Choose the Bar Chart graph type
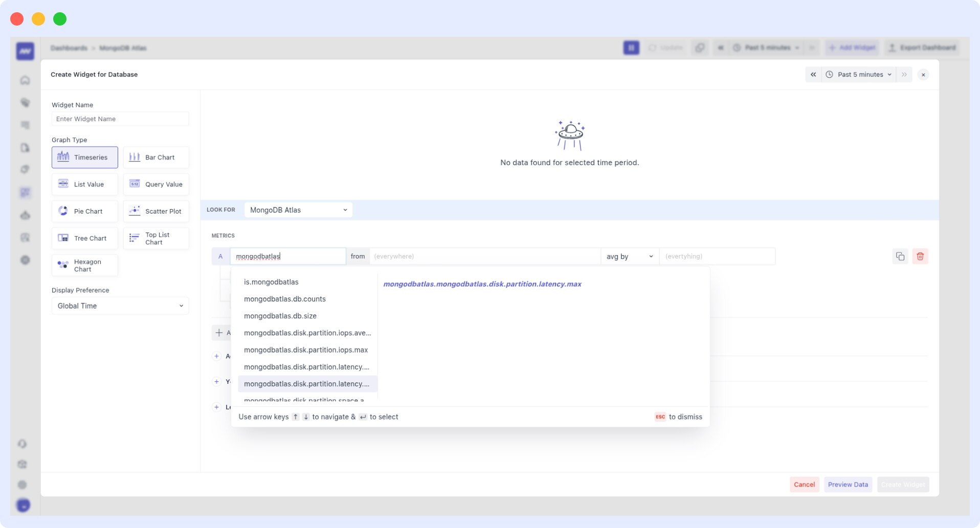This screenshot has height=528, width=980. tap(156, 157)
